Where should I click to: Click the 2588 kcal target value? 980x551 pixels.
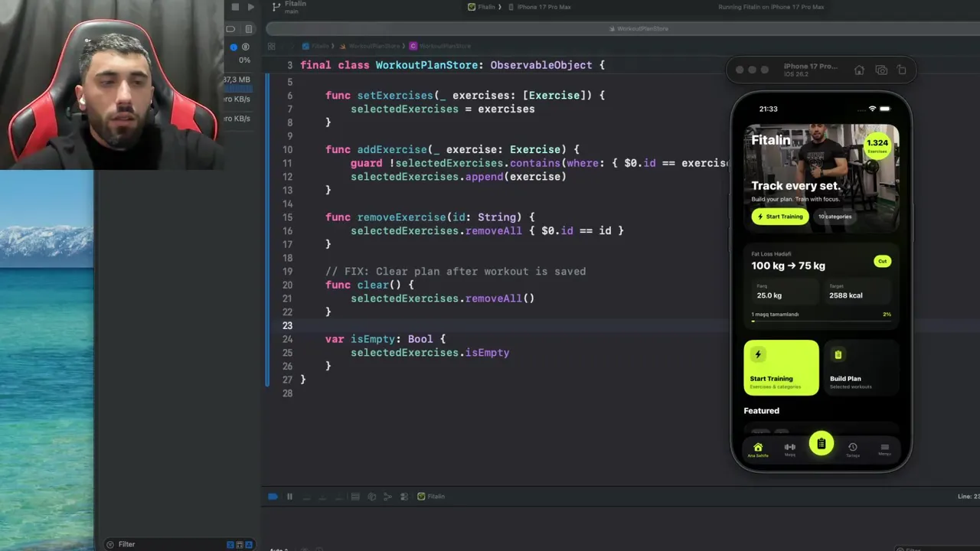click(x=845, y=295)
